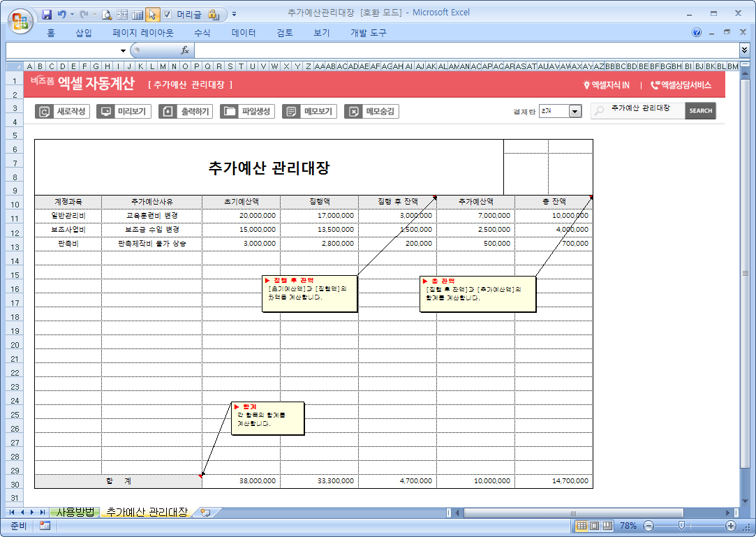
Task: Expand the formula bar
Action: 744,50
